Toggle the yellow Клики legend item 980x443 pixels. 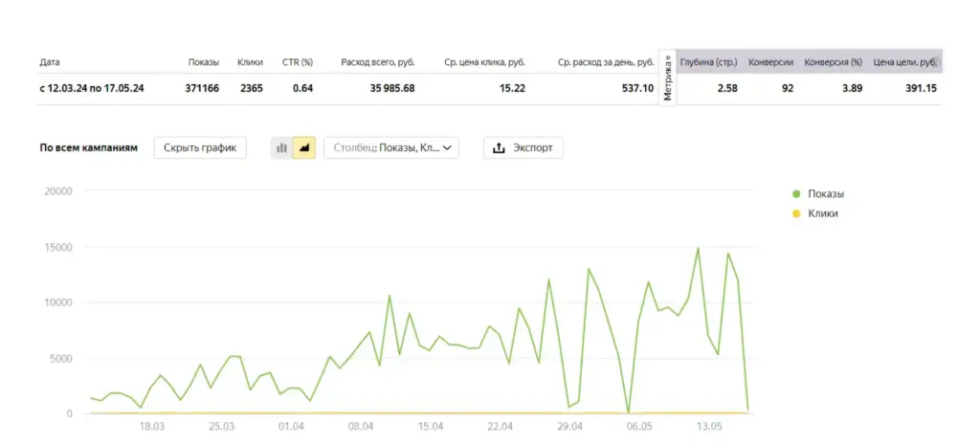click(815, 213)
